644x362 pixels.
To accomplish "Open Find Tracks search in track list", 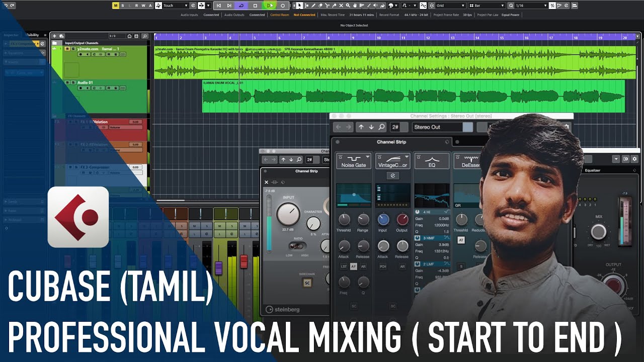I will point(145,36).
